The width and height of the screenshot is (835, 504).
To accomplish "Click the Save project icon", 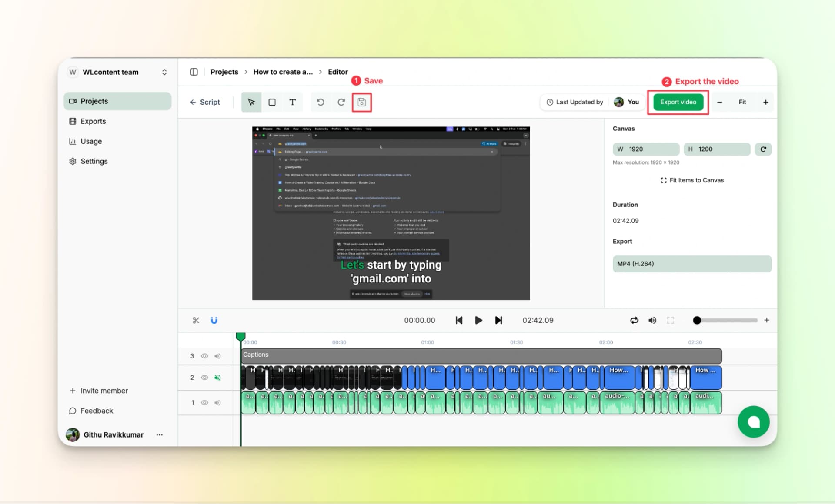I will tap(361, 102).
